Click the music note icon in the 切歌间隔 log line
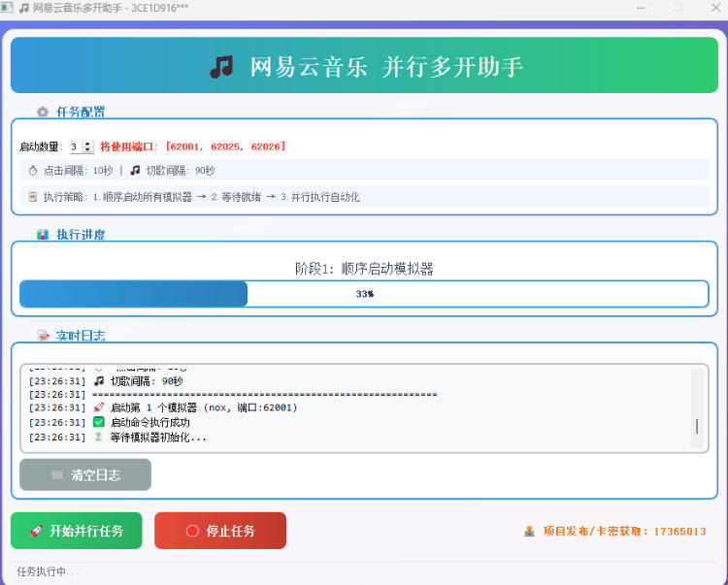 98,381
